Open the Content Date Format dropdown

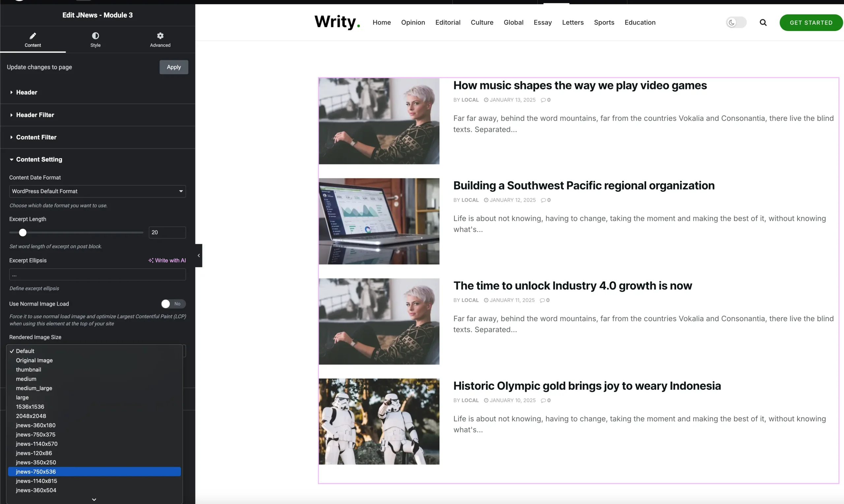(98, 191)
